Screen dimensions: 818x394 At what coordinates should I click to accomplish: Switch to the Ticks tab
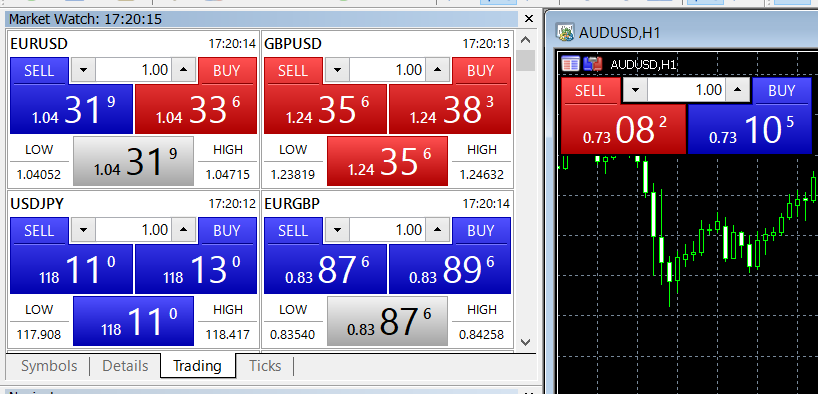click(x=265, y=366)
